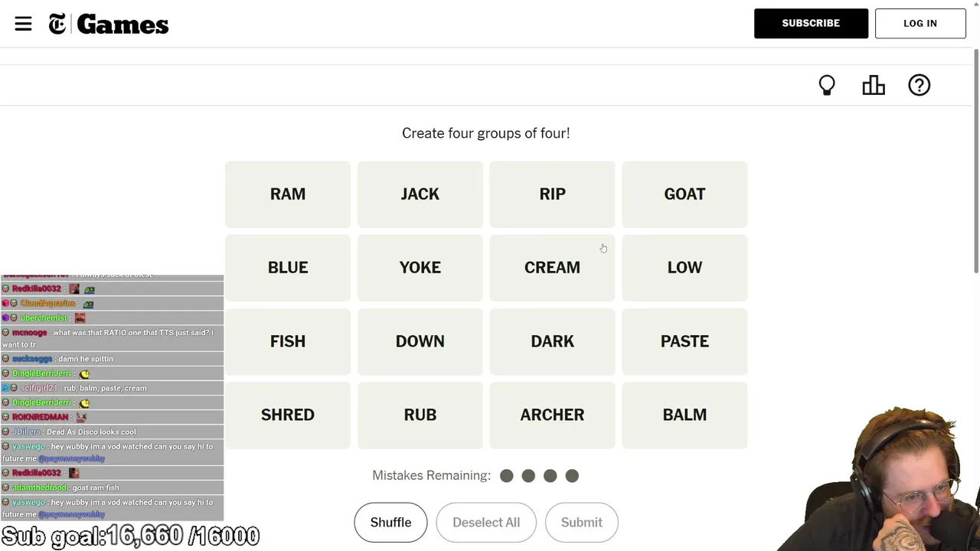The width and height of the screenshot is (980, 551).
Task: Select the RAM word tile
Action: click(x=288, y=194)
